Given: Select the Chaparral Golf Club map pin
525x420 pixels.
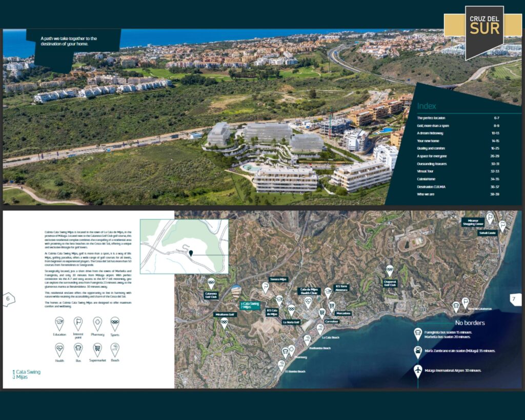Looking at the screenshot, I should [390, 270].
